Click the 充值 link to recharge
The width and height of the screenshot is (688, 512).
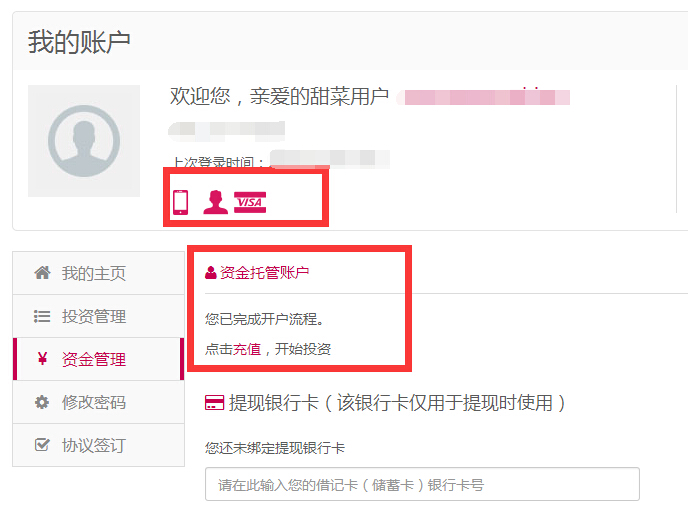pos(247,349)
